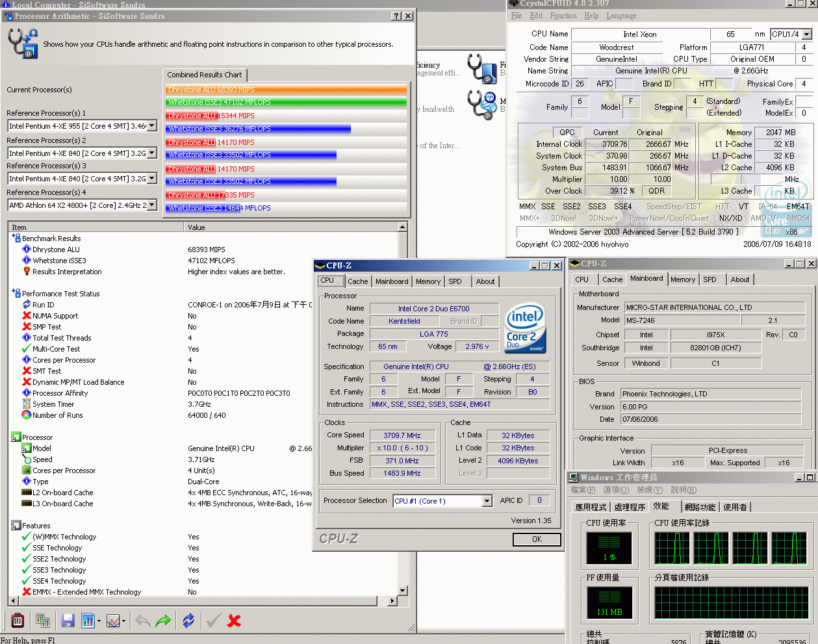
Task: Click the Run ID refresh icon
Action: 27,305
